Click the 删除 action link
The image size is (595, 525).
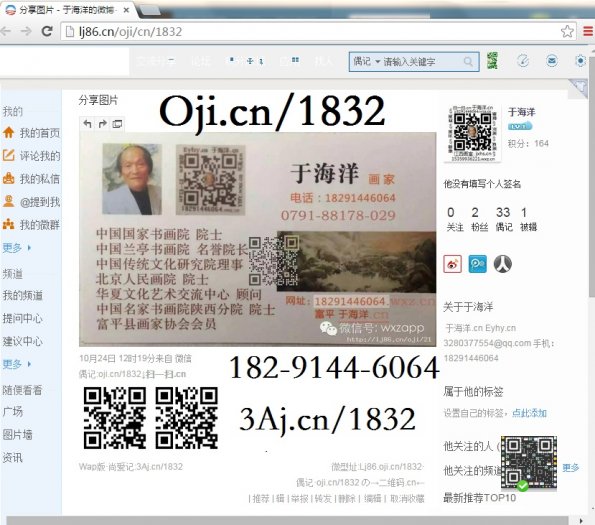point(347,498)
